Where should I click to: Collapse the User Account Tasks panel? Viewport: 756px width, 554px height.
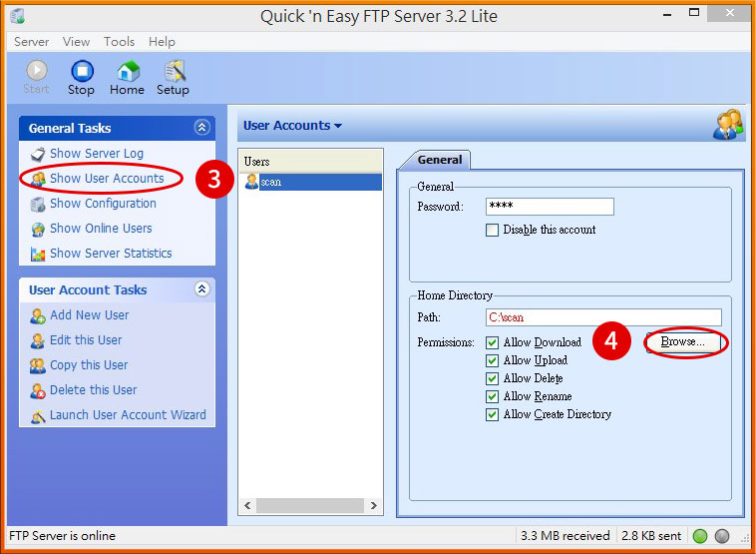201,289
